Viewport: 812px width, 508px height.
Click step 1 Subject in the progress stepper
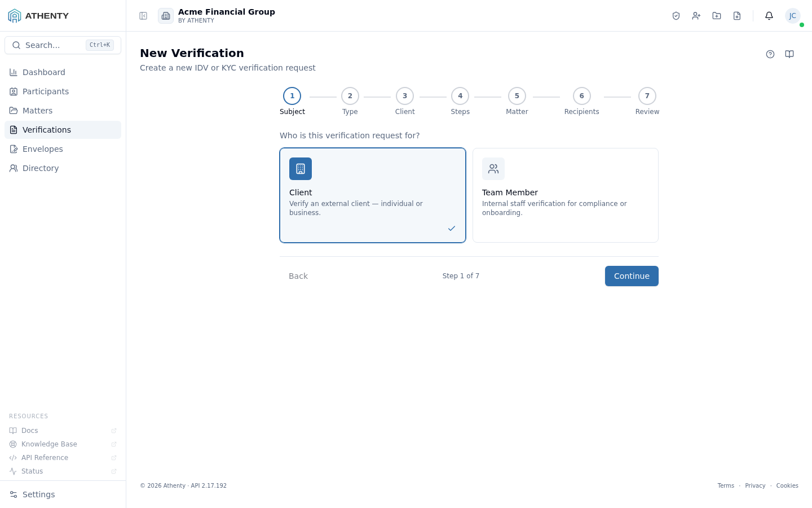(292, 102)
